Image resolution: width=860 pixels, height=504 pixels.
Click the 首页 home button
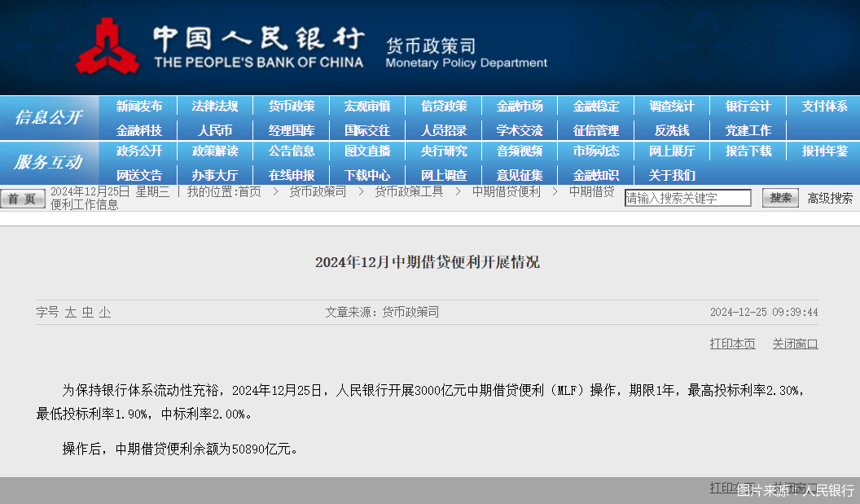coord(22,198)
